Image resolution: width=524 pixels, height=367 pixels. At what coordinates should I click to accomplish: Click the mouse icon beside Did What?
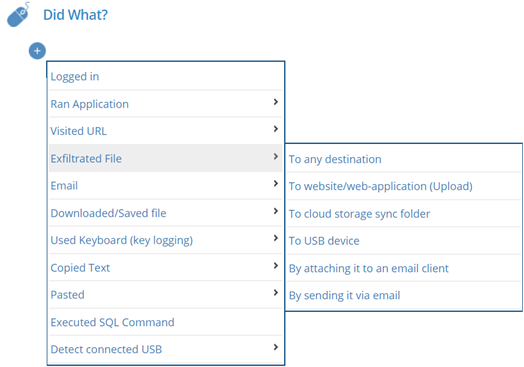(x=18, y=14)
